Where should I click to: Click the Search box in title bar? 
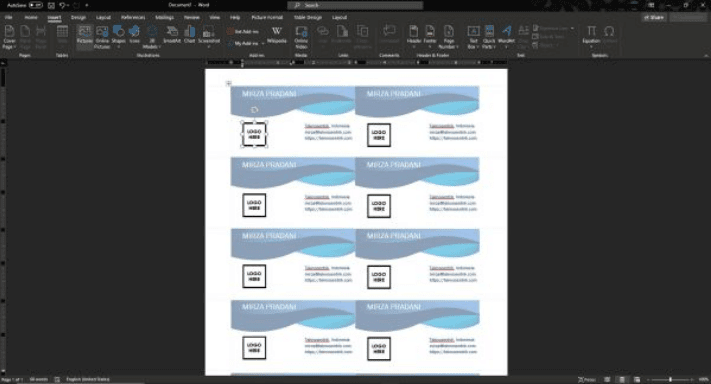point(355,5)
